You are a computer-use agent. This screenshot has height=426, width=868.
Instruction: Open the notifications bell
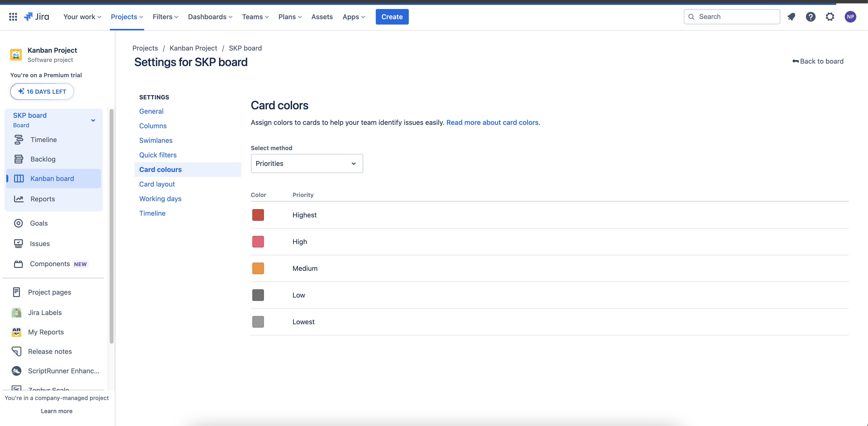click(x=792, y=17)
